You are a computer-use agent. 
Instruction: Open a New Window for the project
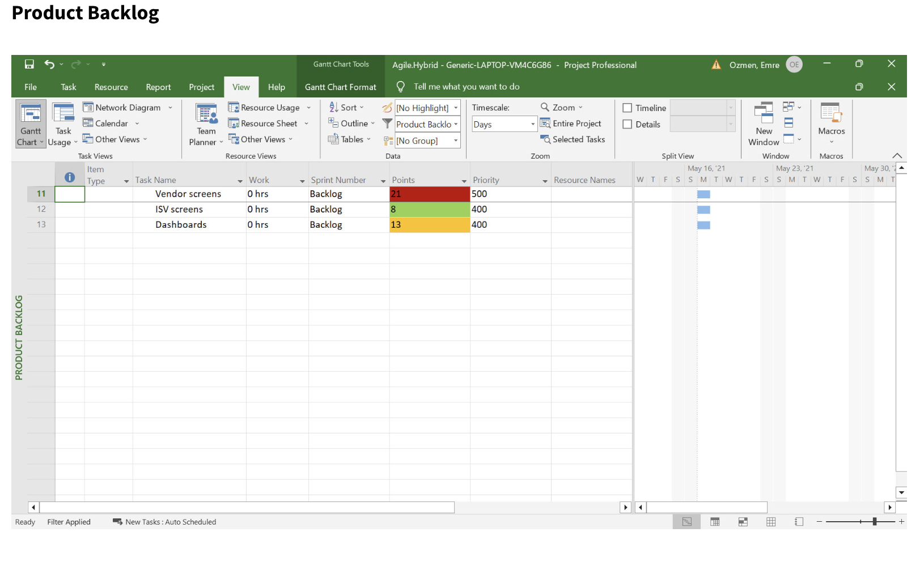pyautogui.click(x=763, y=123)
